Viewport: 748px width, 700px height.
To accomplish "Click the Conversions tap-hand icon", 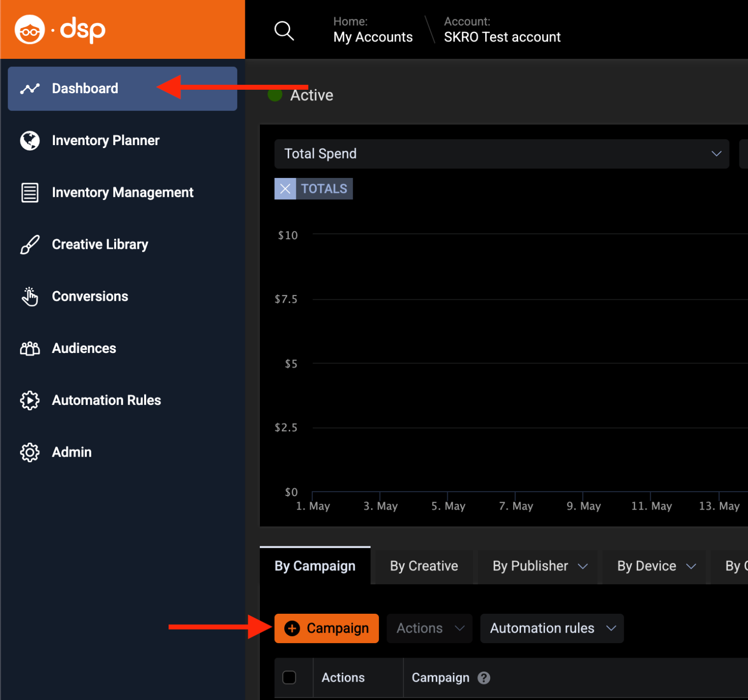I will (30, 296).
